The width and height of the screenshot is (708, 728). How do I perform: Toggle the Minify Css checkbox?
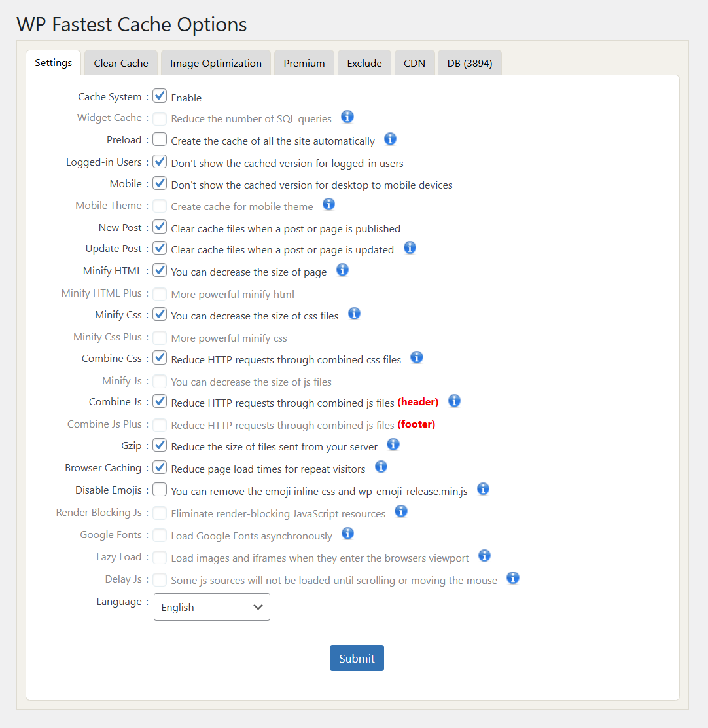(160, 314)
